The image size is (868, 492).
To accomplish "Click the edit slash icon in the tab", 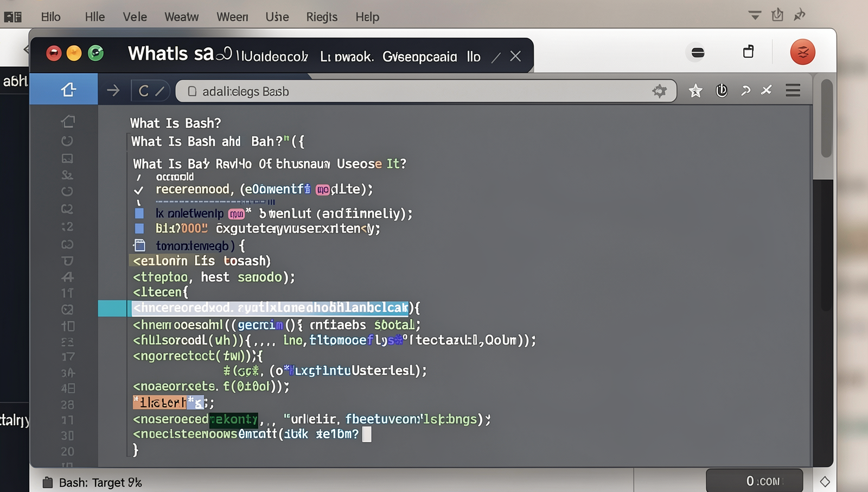I will point(496,57).
